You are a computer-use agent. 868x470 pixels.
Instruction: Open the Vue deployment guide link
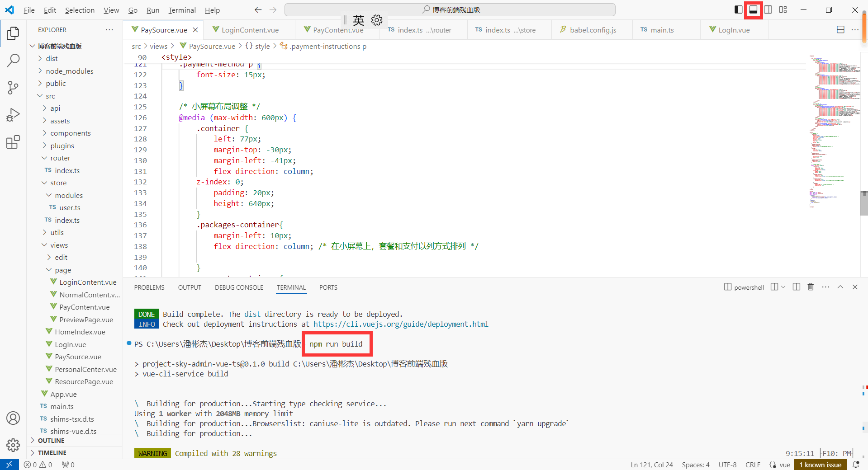401,324
